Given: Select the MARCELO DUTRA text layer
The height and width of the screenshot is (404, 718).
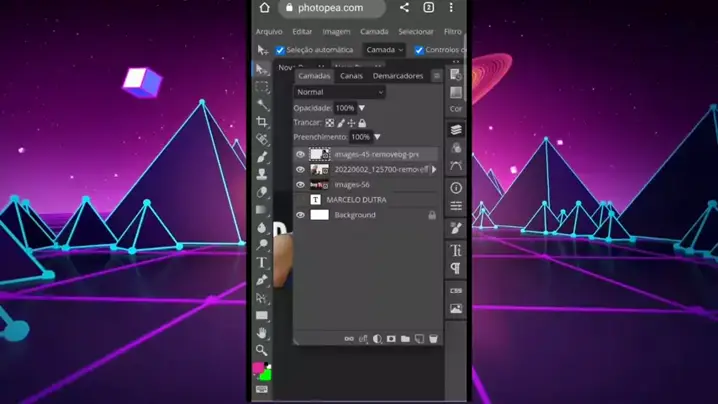Looking at the screenshot, I should pos(356,200).
